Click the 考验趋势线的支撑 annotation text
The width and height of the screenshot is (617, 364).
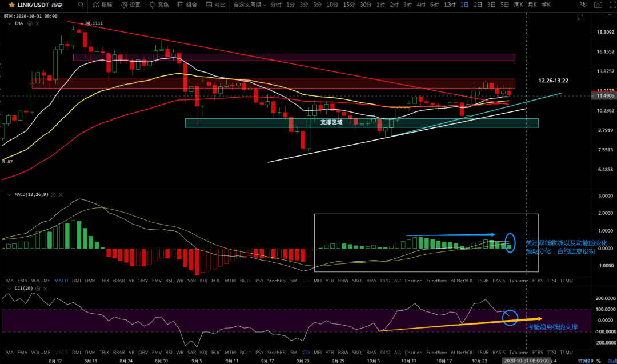(x=552, y=327)
